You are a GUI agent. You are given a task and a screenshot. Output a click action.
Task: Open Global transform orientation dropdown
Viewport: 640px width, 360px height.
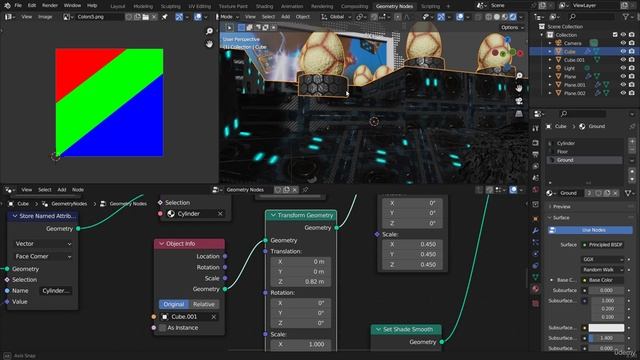tap(336, 17)
